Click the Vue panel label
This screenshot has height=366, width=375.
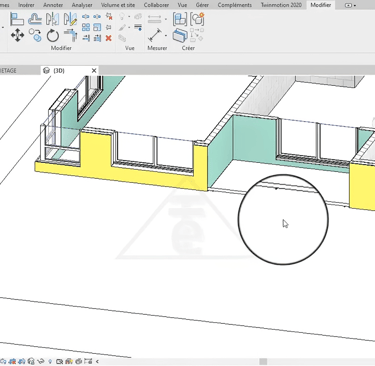point(130,48)
